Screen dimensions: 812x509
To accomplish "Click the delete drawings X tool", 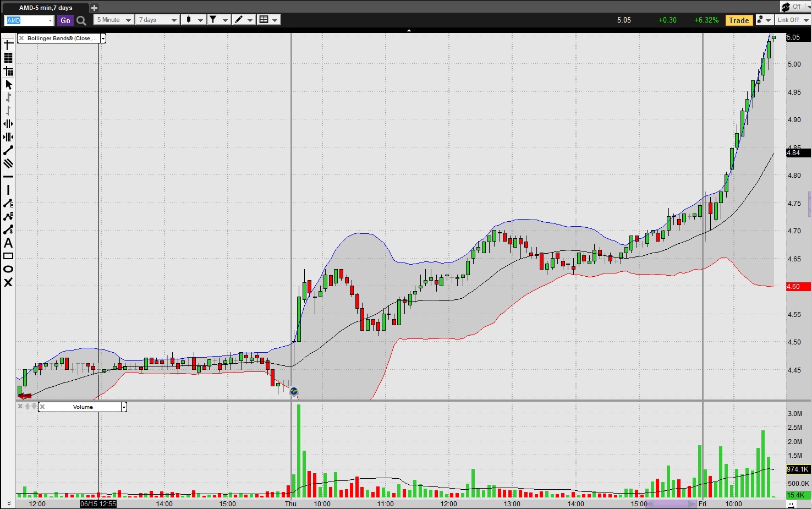I will coord(8,283).
